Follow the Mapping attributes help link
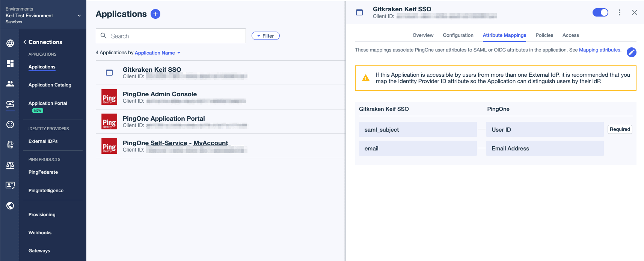This screenshot has height=261, width=644. 600,50
